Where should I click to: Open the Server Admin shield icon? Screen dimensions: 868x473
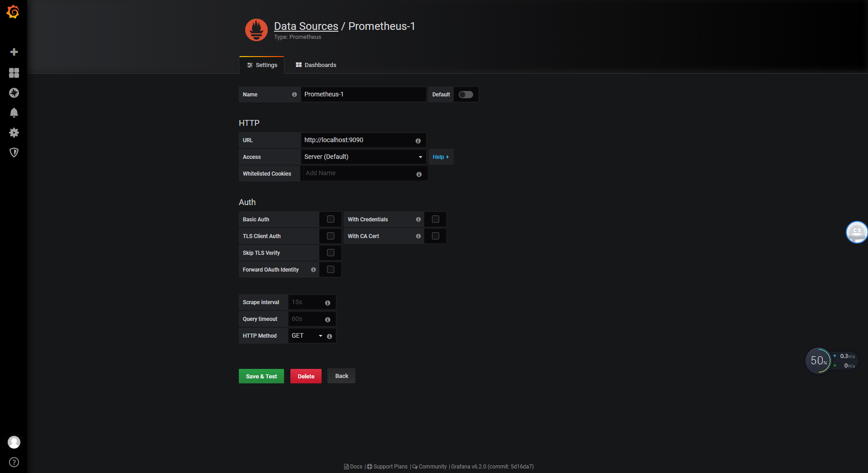click(14, 153)
